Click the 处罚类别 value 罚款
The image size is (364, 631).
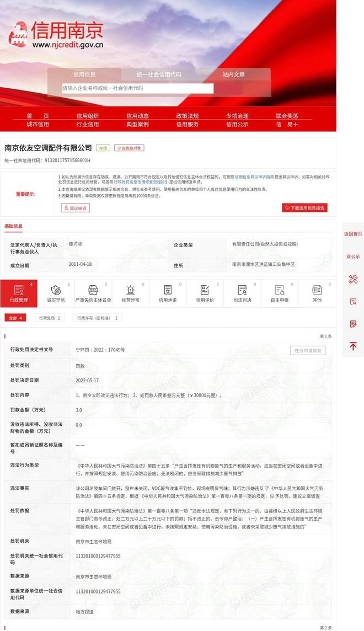point(80,366)
